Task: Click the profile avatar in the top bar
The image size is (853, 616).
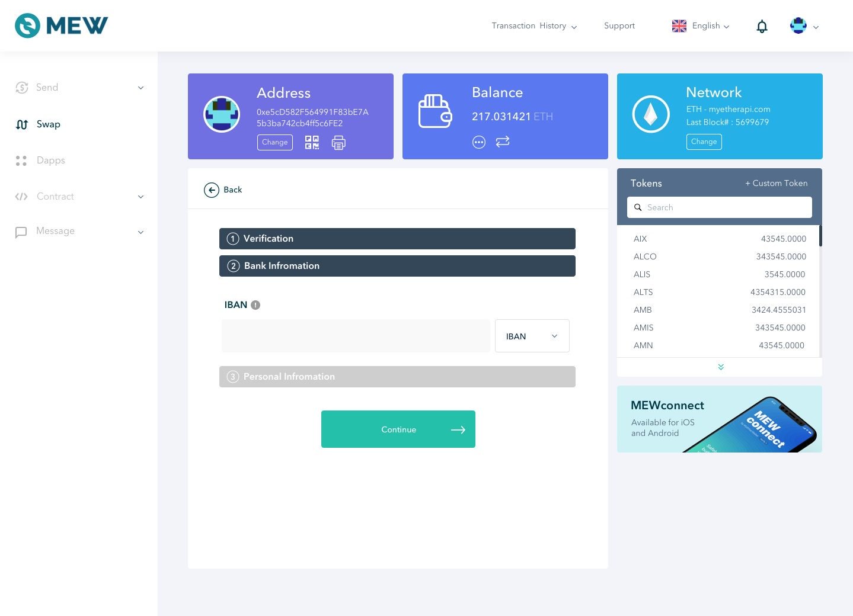Action: 798,25
